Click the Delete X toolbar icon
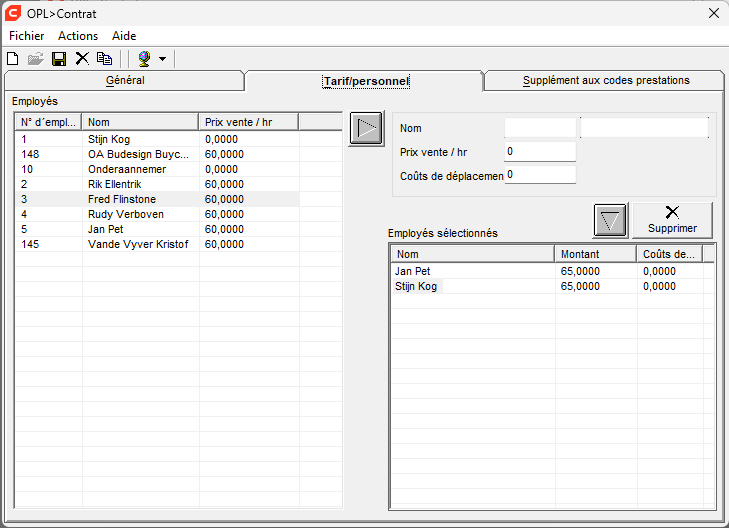This screenshot has width=729, height=528. (82, 59)
